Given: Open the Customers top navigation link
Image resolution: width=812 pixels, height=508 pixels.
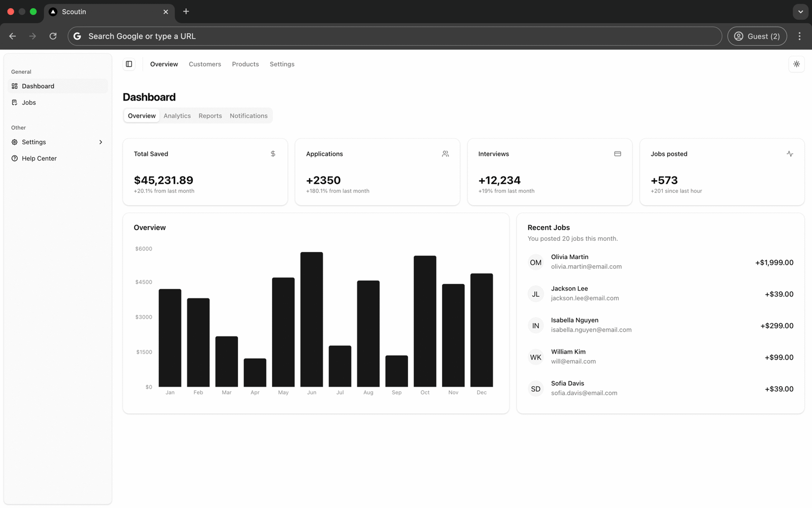Looking at the screenshot, I should click(205, 64).
